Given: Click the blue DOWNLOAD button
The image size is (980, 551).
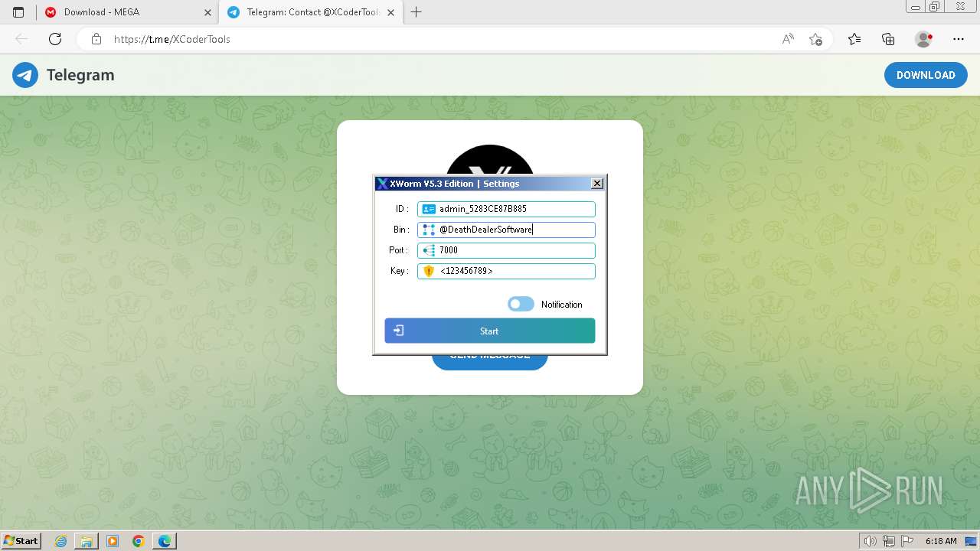Looking at the screenshot, I should pyautogui.click(x=926, y=75).
